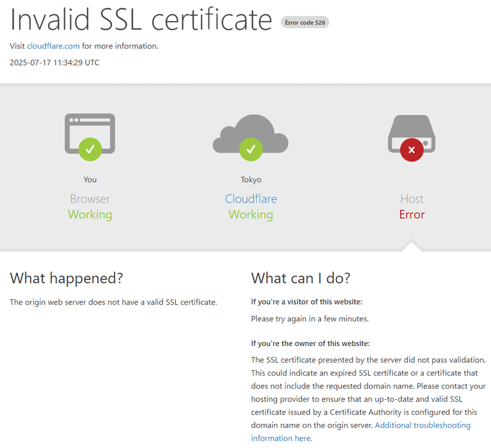Open Additional troubleshooting information here link
The height and width of the screenshot is (448, 491).
(361, 432)
